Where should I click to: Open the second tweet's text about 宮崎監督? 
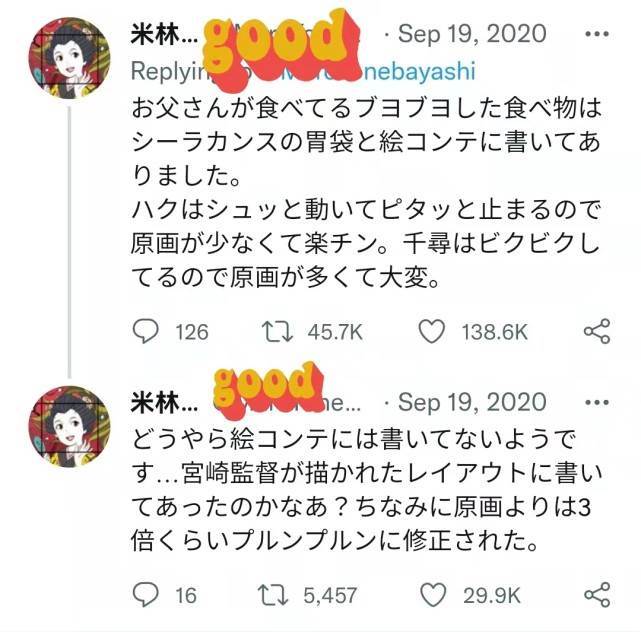tap(366, 490)
